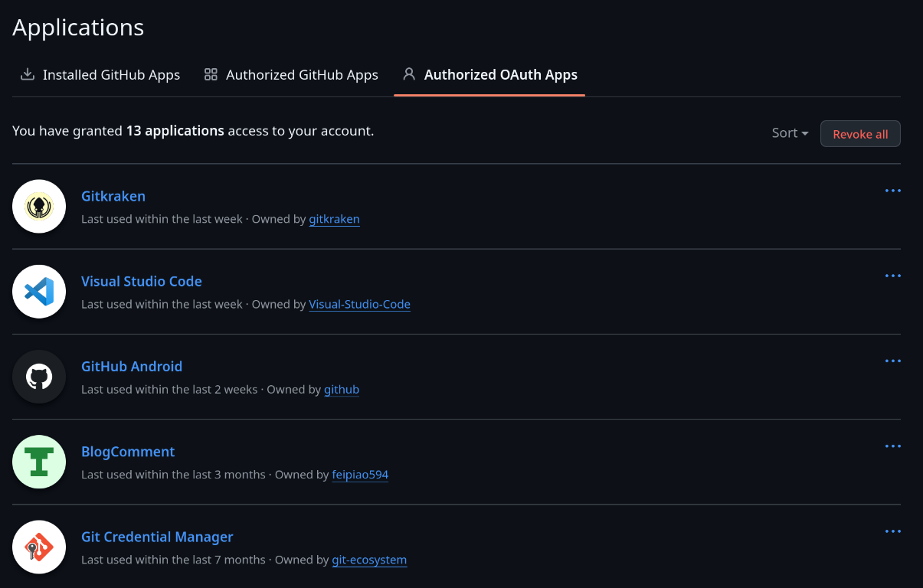Open the GitHub Android application name link
923x588 pixels.
click(x=132, y=367)
